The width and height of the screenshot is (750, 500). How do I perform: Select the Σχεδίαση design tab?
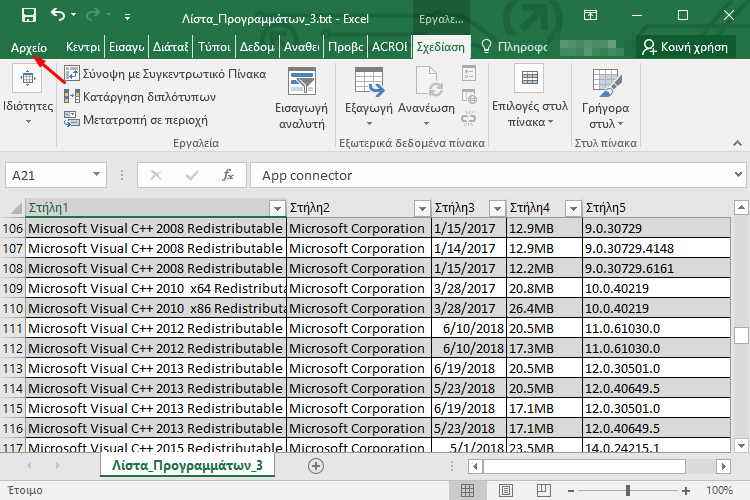click(x=441, y=47)
